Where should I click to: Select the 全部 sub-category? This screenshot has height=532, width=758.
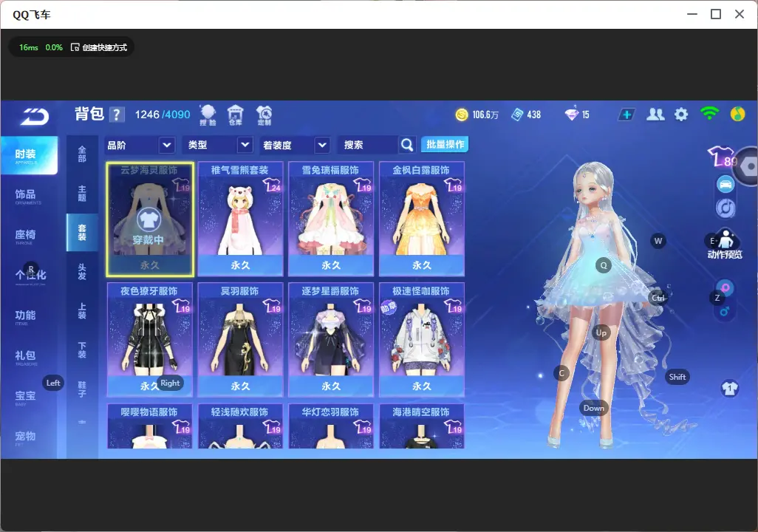82,154
